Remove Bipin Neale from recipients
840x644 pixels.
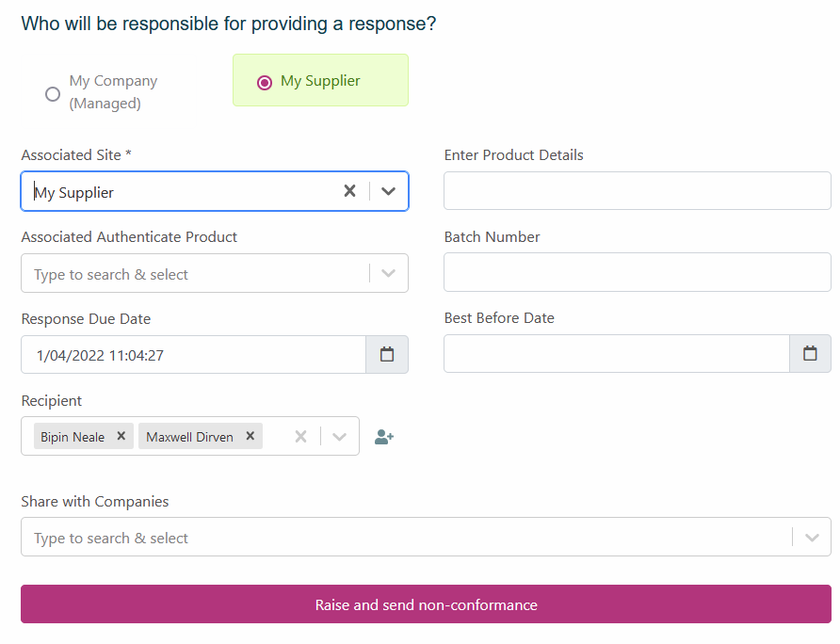121,437
